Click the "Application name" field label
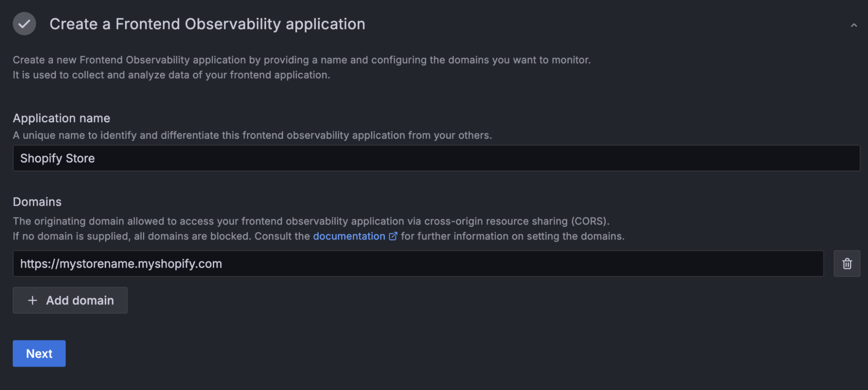 [x=61, y=118]
